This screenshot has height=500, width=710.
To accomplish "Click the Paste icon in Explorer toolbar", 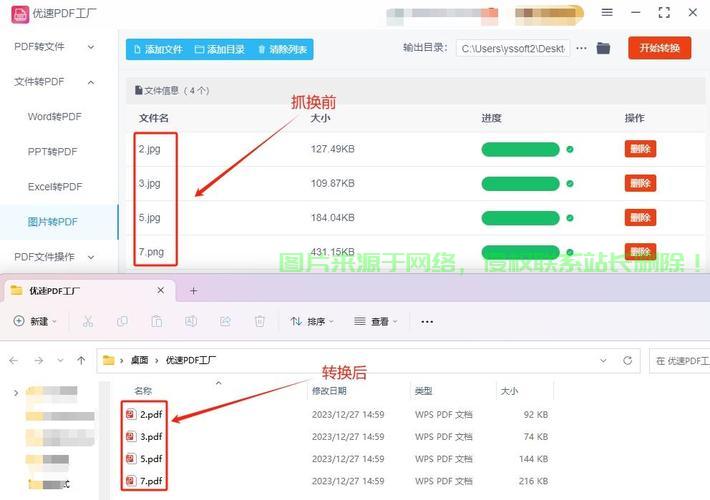I will (x=157, y=322).
